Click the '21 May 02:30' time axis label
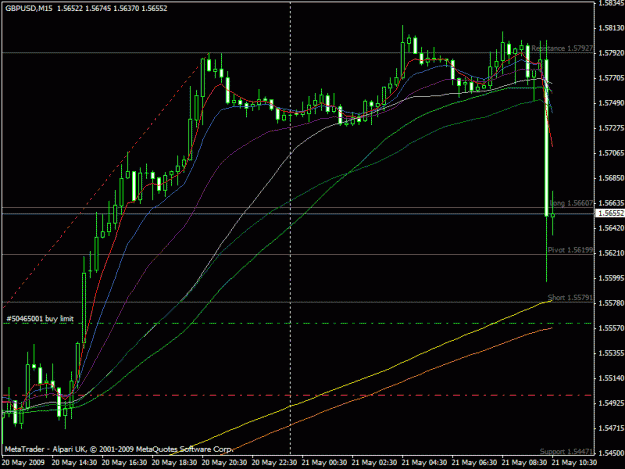This screenshot has width=625, height=469. [374, 463]
